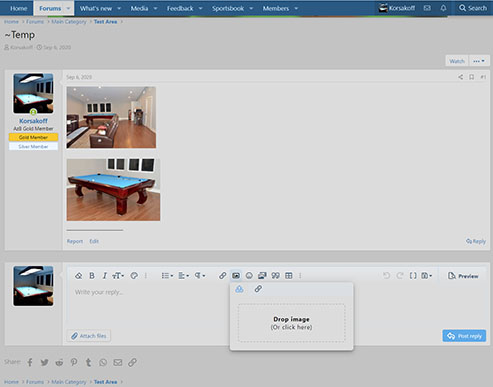Insert a table into the reply
This screenshot has height=387, width=493.
click(289, 276)
